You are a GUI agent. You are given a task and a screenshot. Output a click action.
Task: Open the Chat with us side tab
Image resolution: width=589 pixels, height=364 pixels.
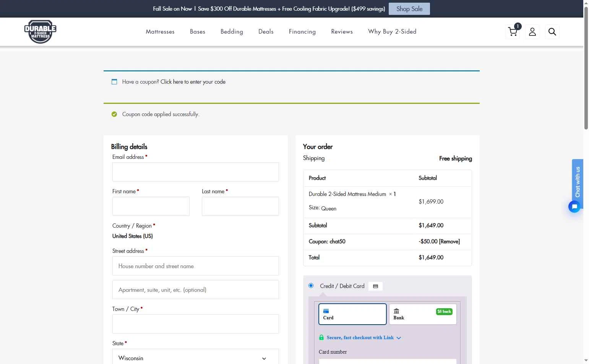click(578, 182)
